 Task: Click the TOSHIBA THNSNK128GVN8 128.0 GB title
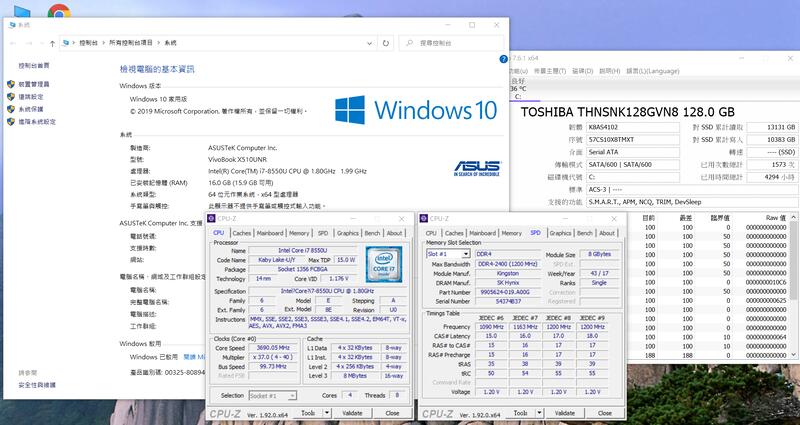click(628, 111)
